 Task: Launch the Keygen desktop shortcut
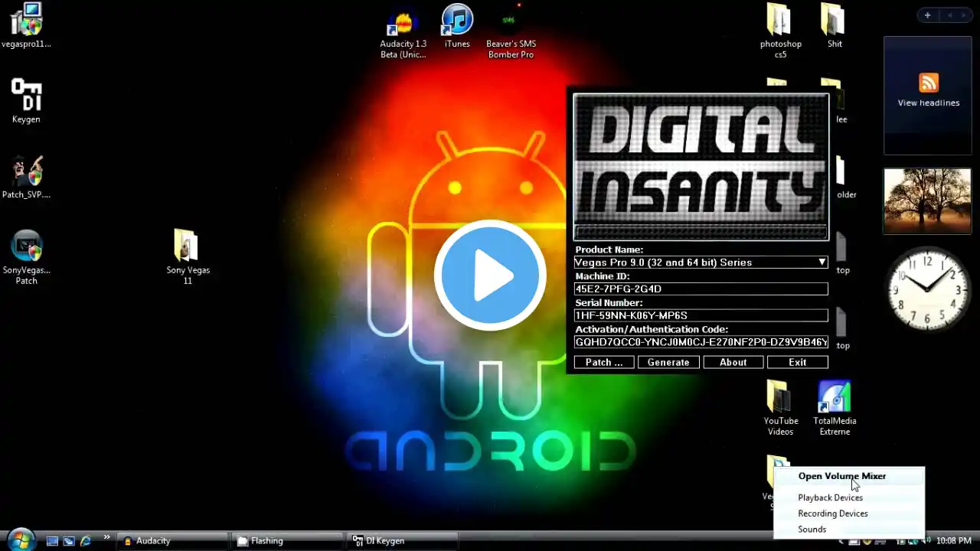(26, 101)
